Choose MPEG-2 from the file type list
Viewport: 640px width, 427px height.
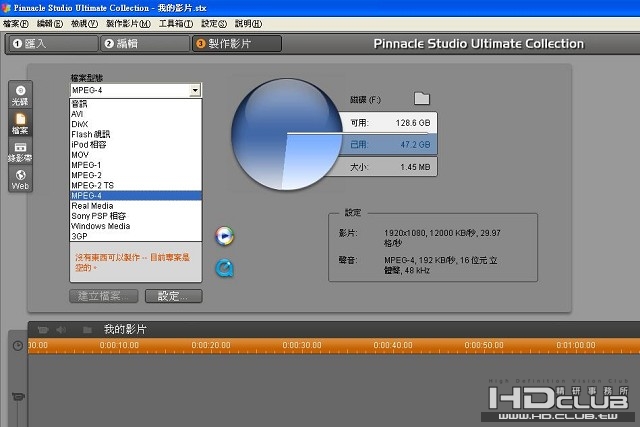pos(136,175)
